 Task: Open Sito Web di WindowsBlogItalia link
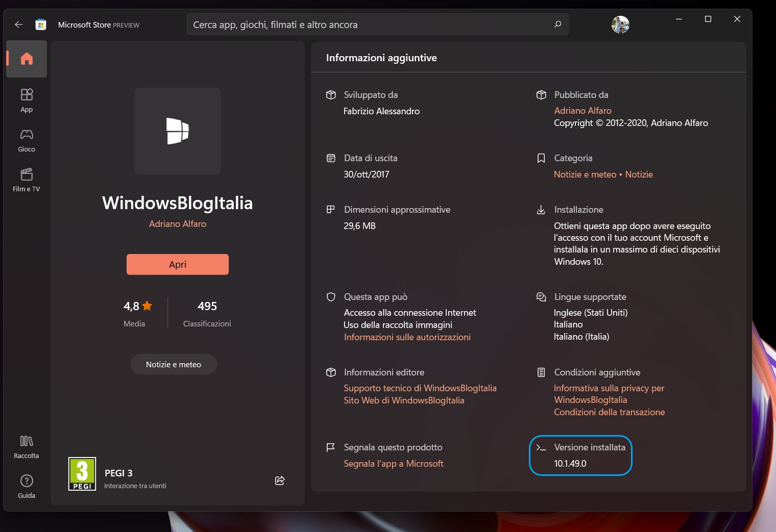[x=404, y=400]
